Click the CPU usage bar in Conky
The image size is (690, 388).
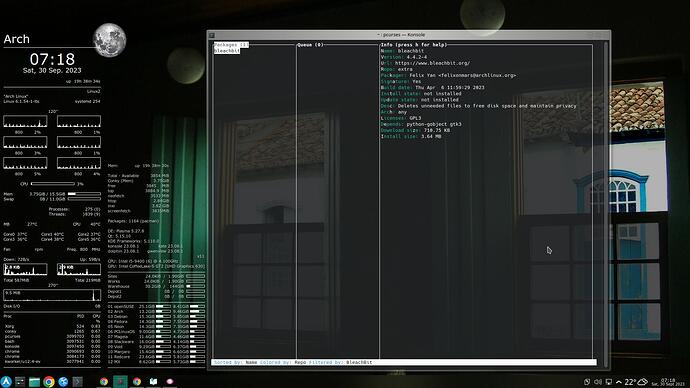(53, 184)
